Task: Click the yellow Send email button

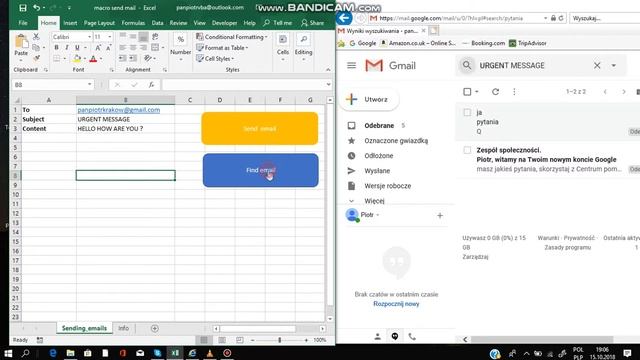Action: (260, 129)
